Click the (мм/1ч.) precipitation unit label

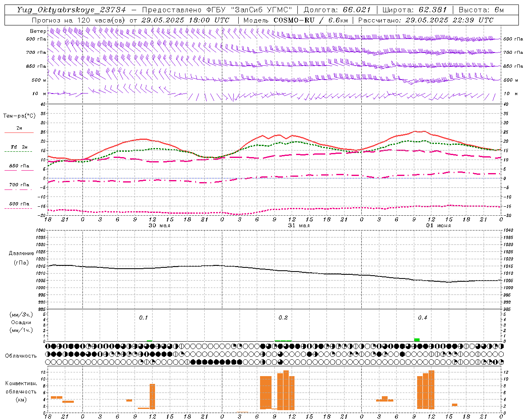click(21, 330)
